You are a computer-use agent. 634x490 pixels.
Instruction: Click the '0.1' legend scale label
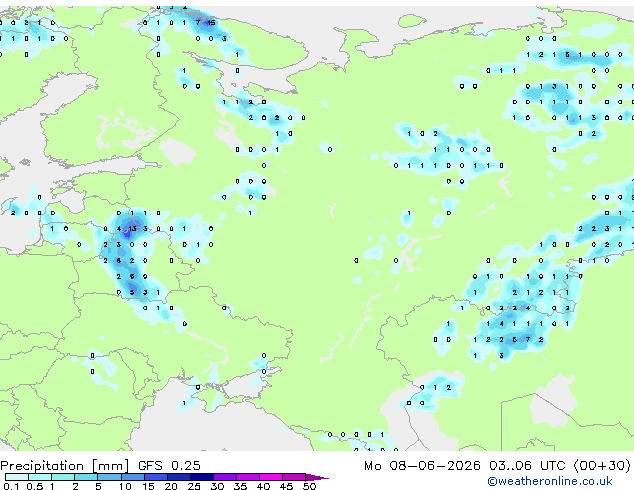(11, 486)
